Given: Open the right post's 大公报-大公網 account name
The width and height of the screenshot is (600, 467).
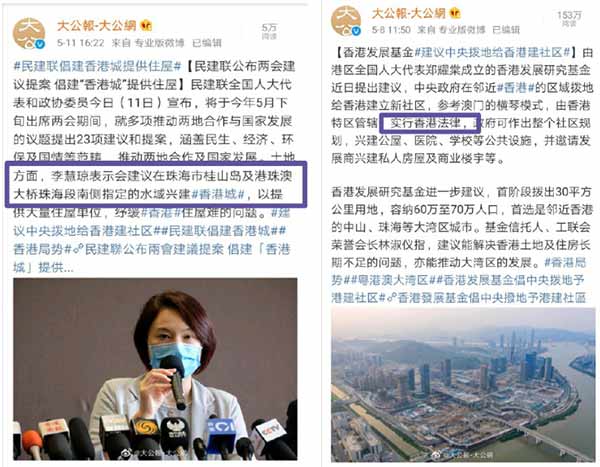Looking at the screenshot, I should coord(409,13).
